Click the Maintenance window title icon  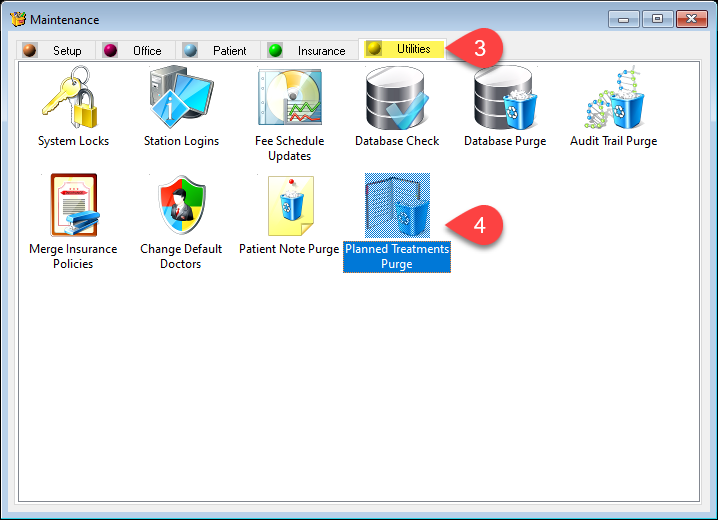point(18,19)
